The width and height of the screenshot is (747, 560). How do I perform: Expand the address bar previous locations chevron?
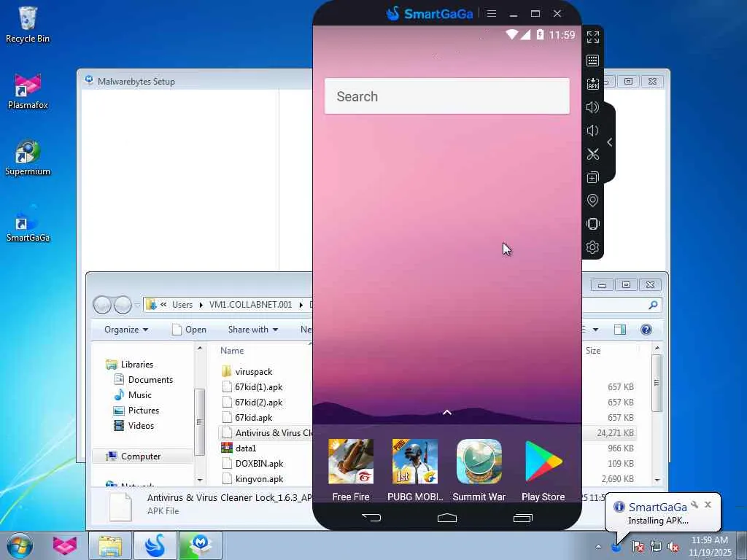[163, 305]
